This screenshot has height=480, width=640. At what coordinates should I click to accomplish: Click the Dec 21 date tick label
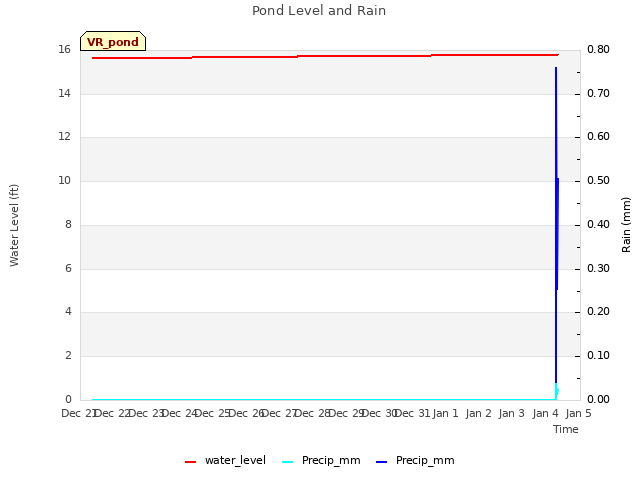coord(78,413)
